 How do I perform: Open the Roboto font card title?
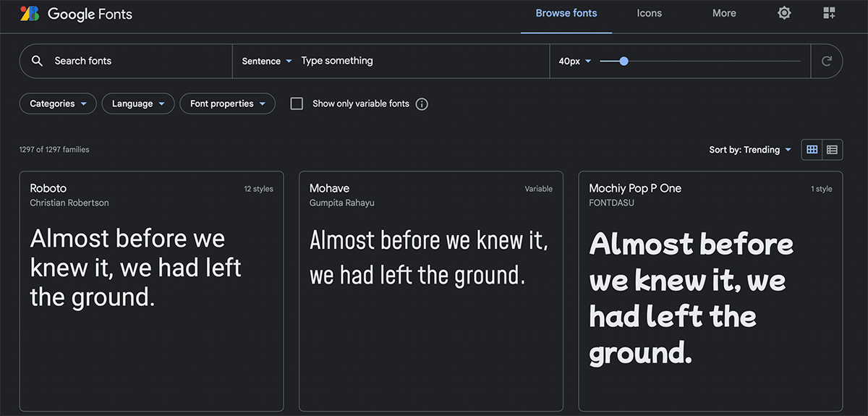(x=48, y=188)
